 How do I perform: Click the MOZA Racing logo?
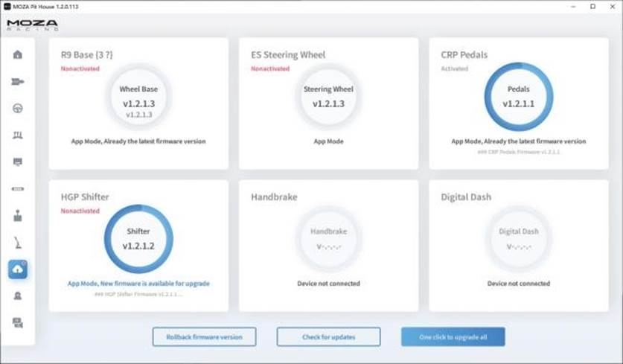[33, 25]
